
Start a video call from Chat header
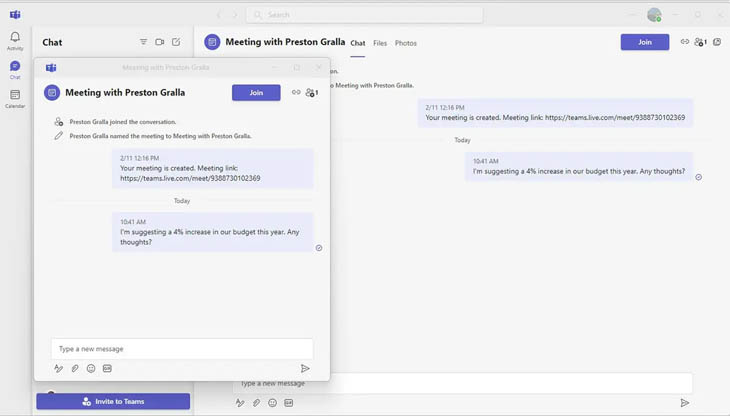pyautogui.click(x=160, y=42)
